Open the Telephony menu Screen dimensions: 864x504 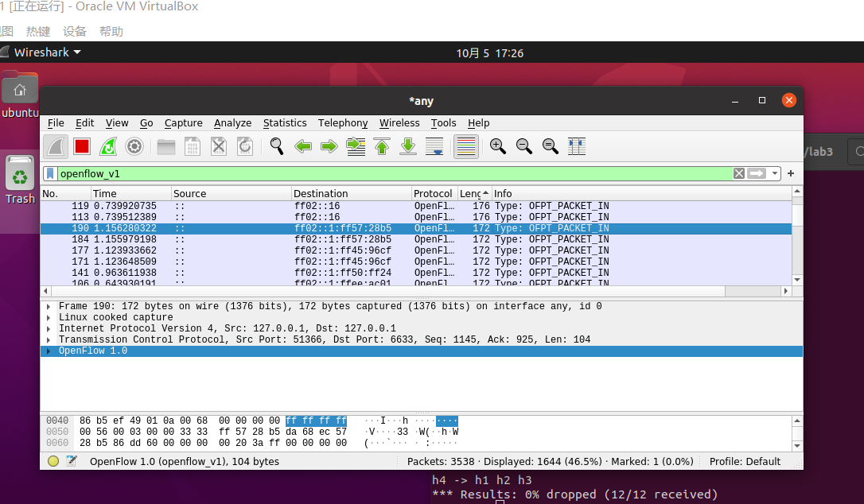(x=343, y=123)
